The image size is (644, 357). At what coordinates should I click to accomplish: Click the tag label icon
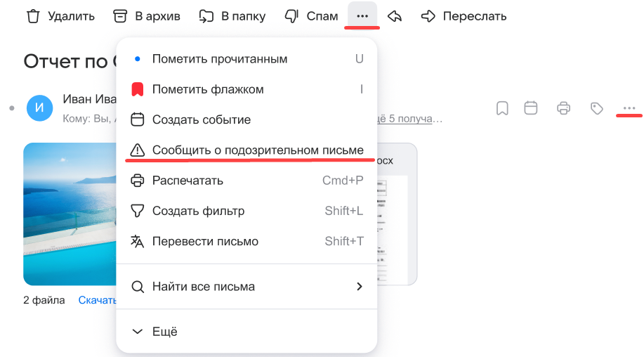596,108
